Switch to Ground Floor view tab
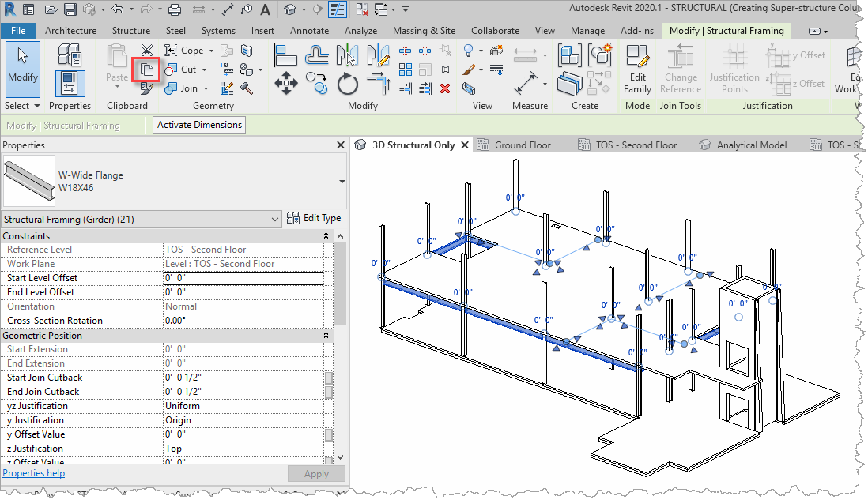The image size is (868, 500). tap(522, 145)
